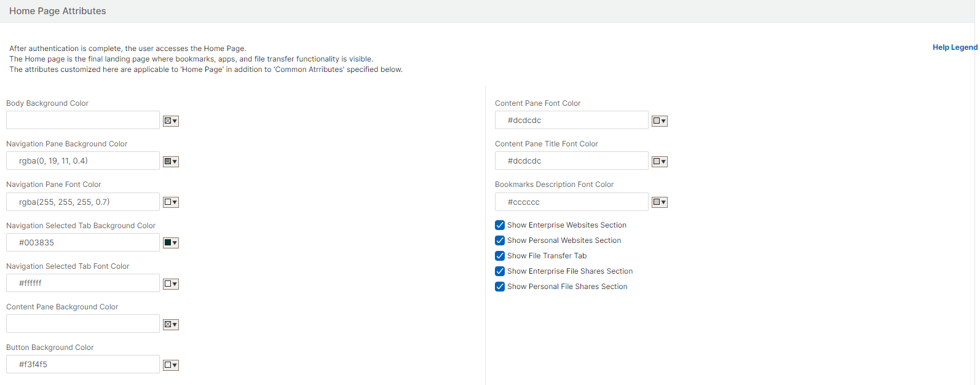Image resolution: width=980 pixels, height=385 pixels.
Task: Click the rgba(255, 255, 255, 0.7) field
Action: click(x=83, y=202)
